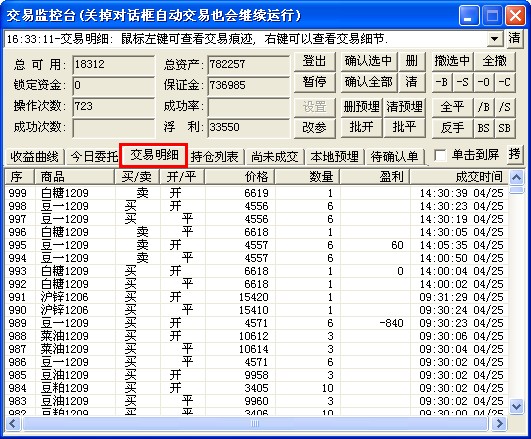
Task: Click the /S close-sell button
Action: point(505,107)
